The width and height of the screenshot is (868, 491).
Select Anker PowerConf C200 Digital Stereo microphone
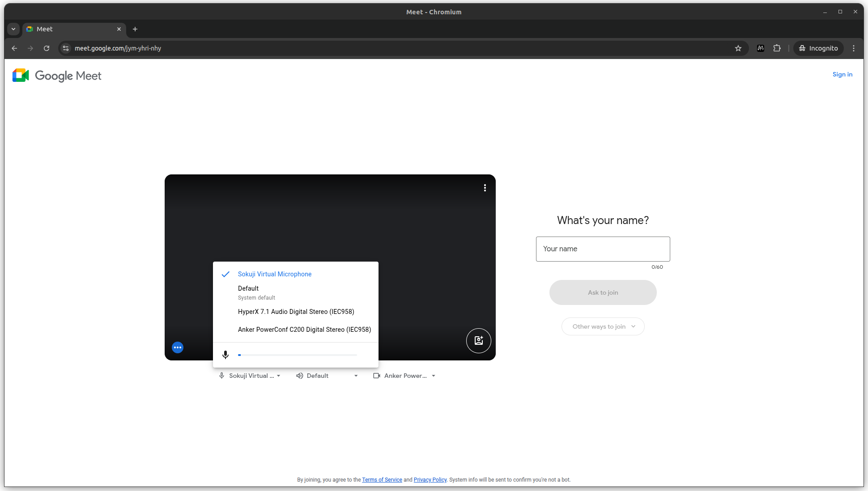click(296, 330)
